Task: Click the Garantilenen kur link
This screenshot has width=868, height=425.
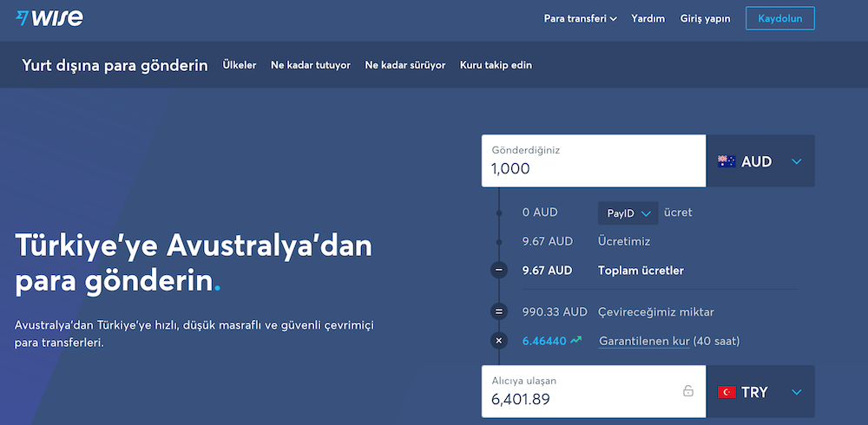Action: click(644, 341)
